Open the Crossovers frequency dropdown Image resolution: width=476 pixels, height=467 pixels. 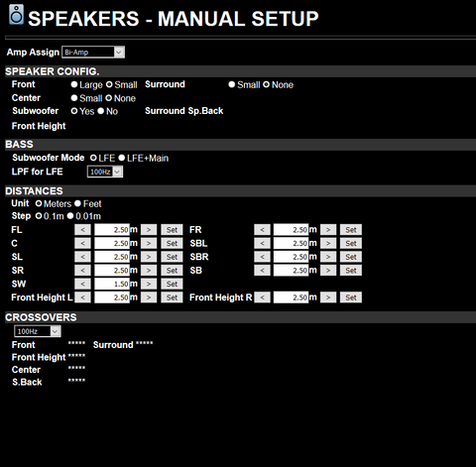pyautogui.click(x=38, y=331)
